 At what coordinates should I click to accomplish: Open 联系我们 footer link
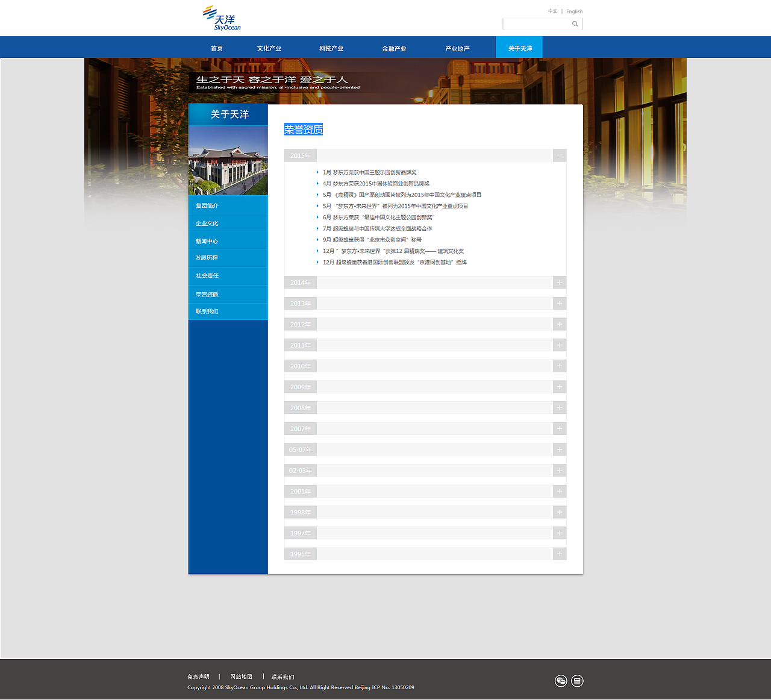tap(282, 677)
